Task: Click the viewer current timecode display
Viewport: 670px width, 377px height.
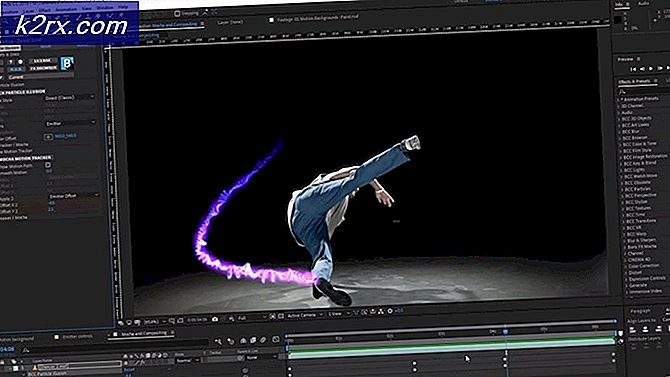Action: [x=197, y=320]
